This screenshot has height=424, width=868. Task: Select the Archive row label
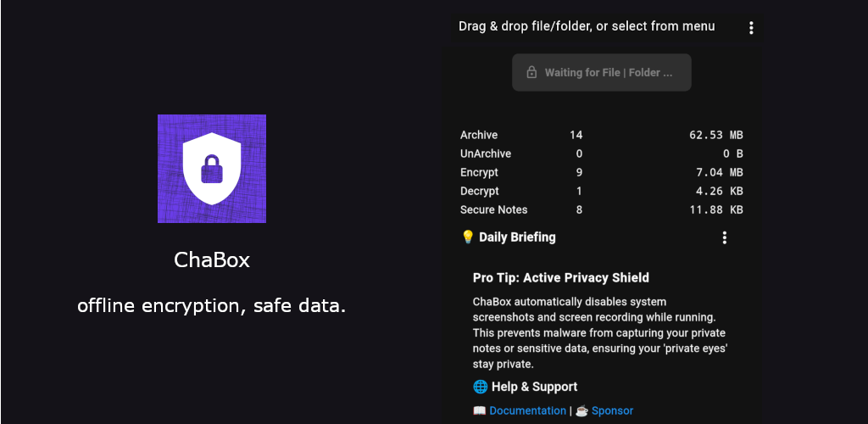(479, 135)
